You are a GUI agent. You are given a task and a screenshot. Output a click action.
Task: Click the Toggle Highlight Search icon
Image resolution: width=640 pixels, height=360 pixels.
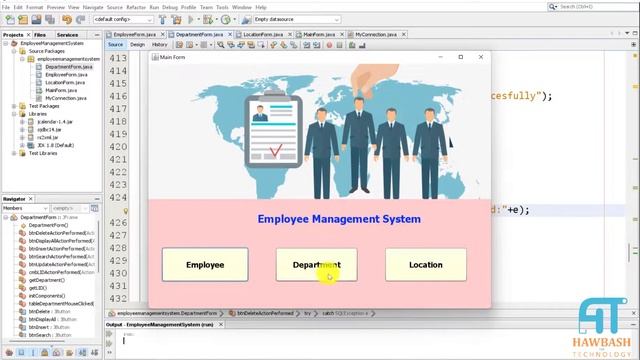251,45
